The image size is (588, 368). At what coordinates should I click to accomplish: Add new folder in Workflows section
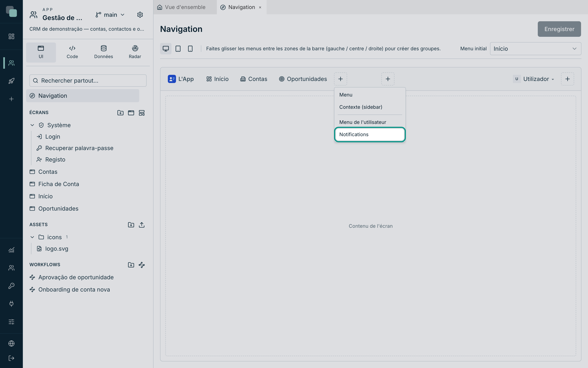[131, 265]
